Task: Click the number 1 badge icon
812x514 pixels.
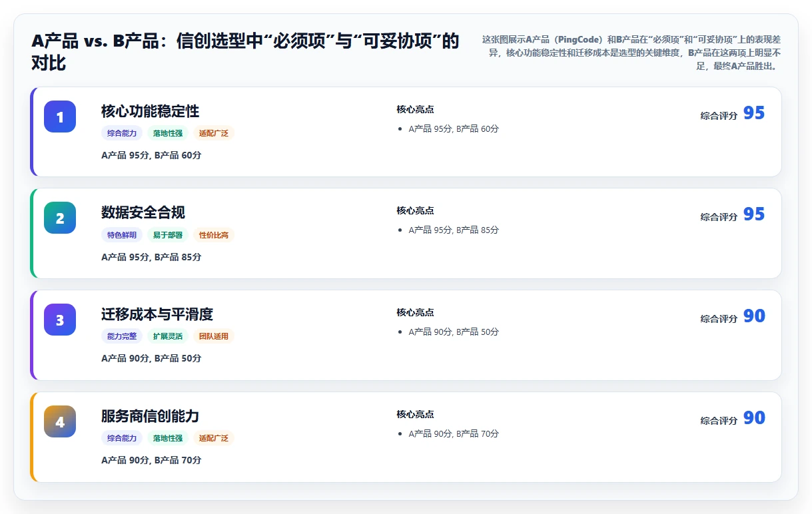Action: (60, 117)
